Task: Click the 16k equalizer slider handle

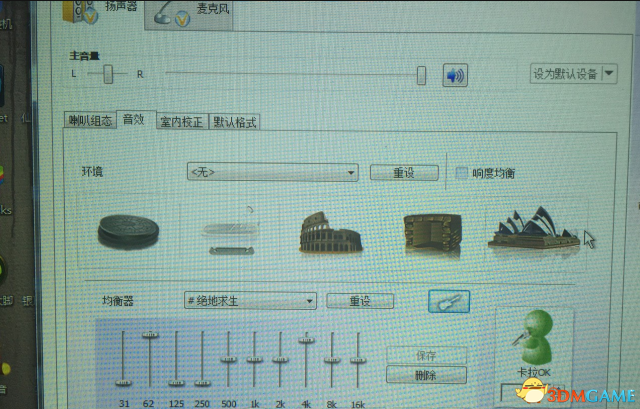Action: [358, 360]
